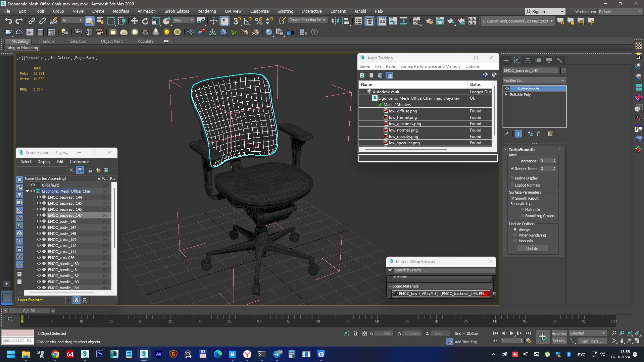Select When Rendering update option
Screen dimensions: 644x362
(515, 235)
